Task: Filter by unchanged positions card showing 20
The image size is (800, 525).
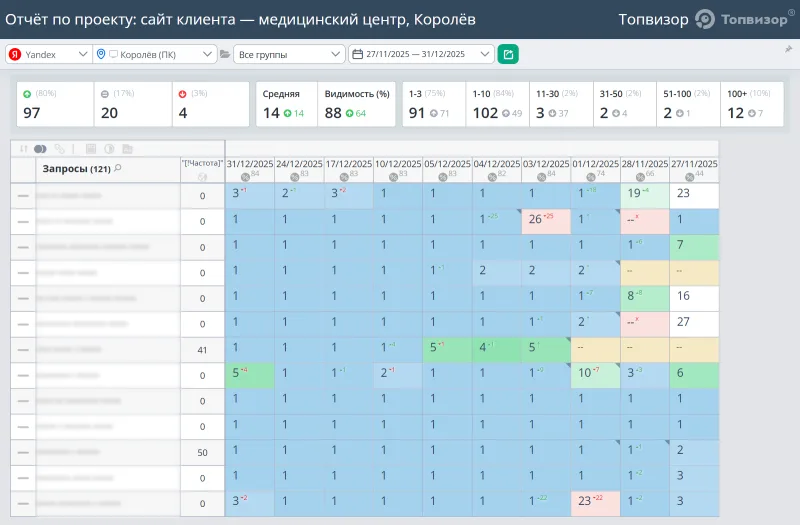Action: tap(133, 104)
